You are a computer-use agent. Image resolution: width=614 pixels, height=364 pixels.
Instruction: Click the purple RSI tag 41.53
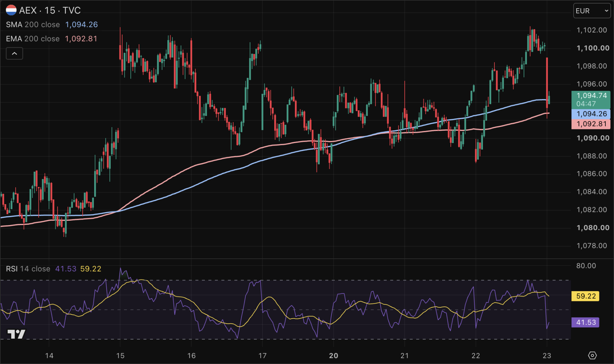point(585,322)
